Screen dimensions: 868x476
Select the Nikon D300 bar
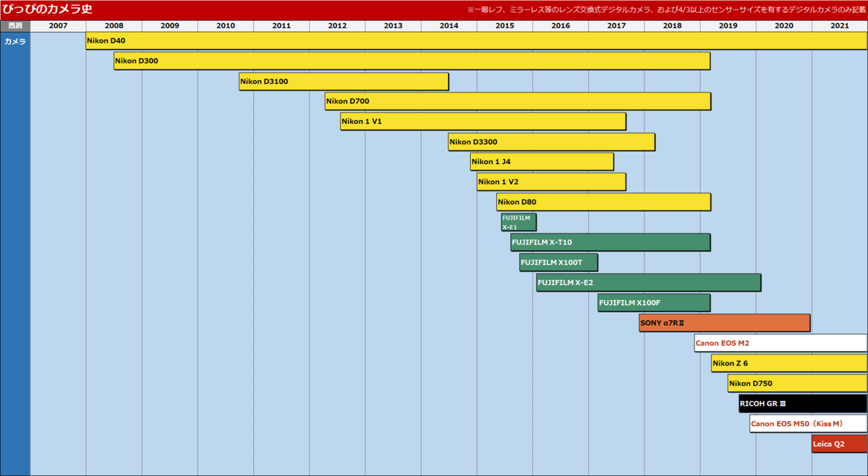pos(412,61)
